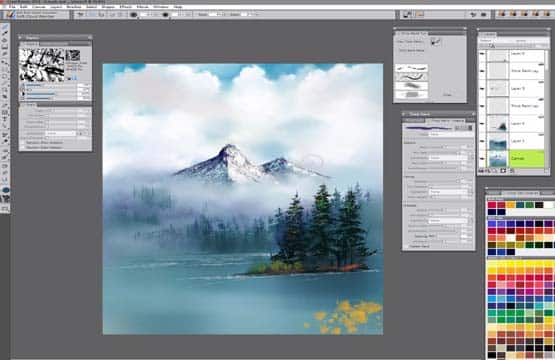Switch to the Layers tab in the layers panel

click(x=487, y=35)
